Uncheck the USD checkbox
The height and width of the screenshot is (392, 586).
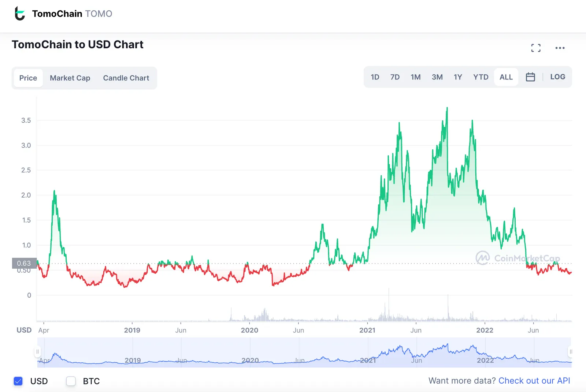pyautogui.click(x=18, y=381)
